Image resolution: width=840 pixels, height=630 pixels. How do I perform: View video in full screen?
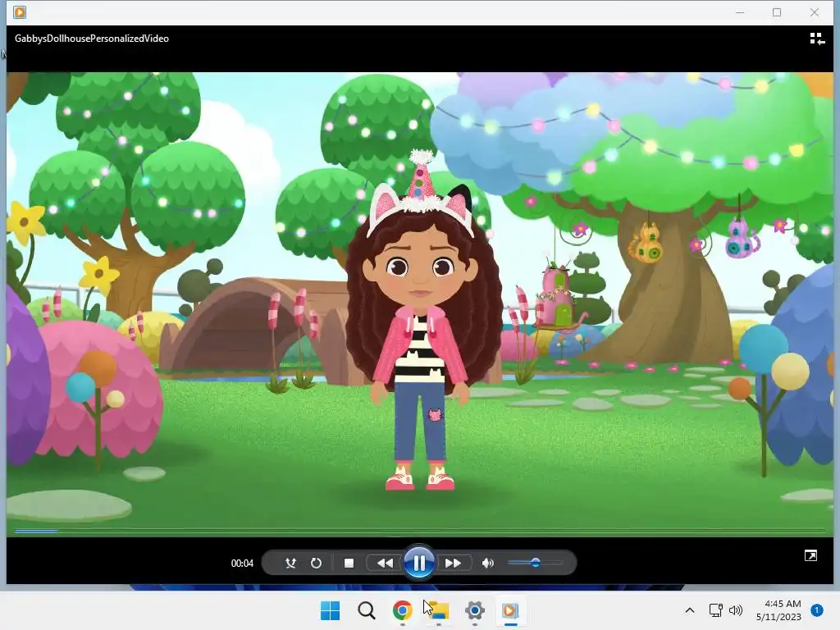tap(811, 555)
